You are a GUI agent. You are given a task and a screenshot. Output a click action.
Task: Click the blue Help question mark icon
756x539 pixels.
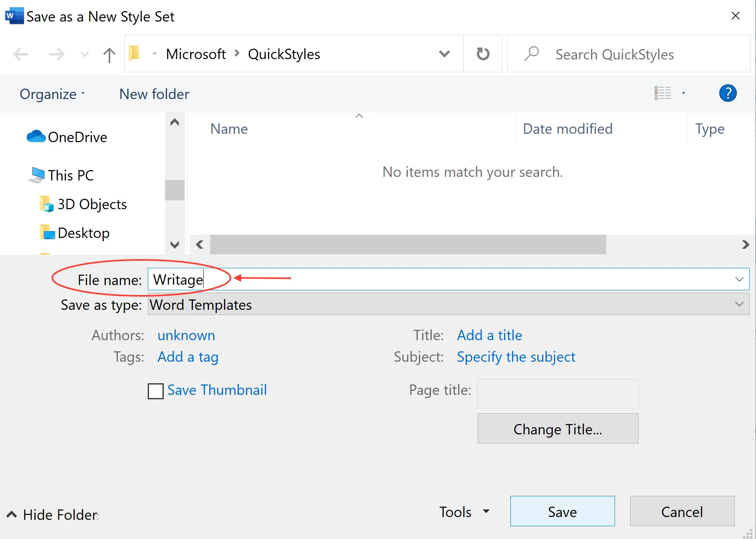click(x=728, y=93)
